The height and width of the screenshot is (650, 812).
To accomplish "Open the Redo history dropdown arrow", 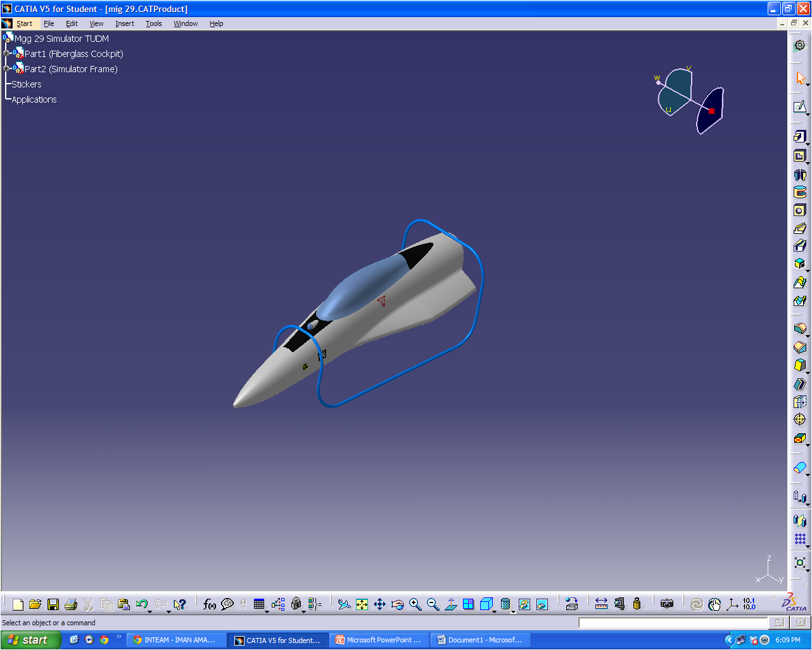I will 168,611.
